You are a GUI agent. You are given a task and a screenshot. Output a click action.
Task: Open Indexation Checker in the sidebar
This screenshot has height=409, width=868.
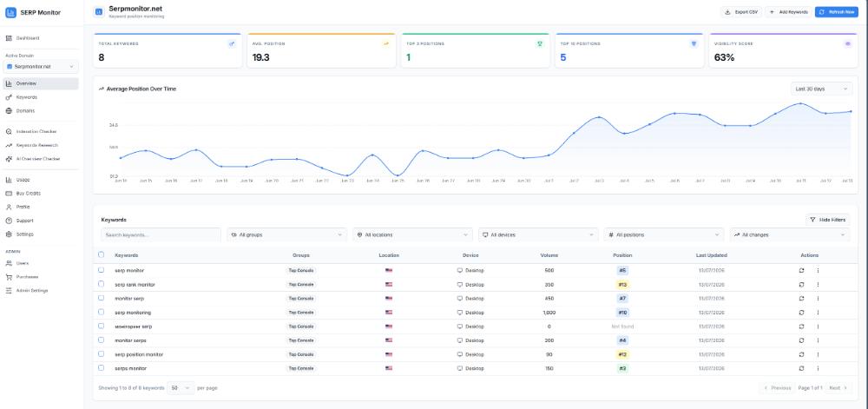click(41, 132)
